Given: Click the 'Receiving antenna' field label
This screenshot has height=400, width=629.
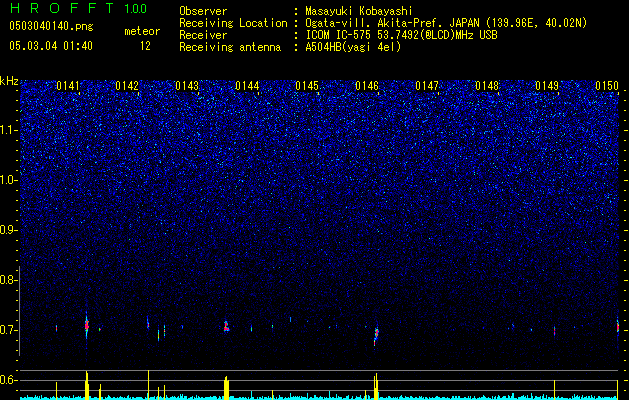Looking at the screenshot, I should point(230,47).
